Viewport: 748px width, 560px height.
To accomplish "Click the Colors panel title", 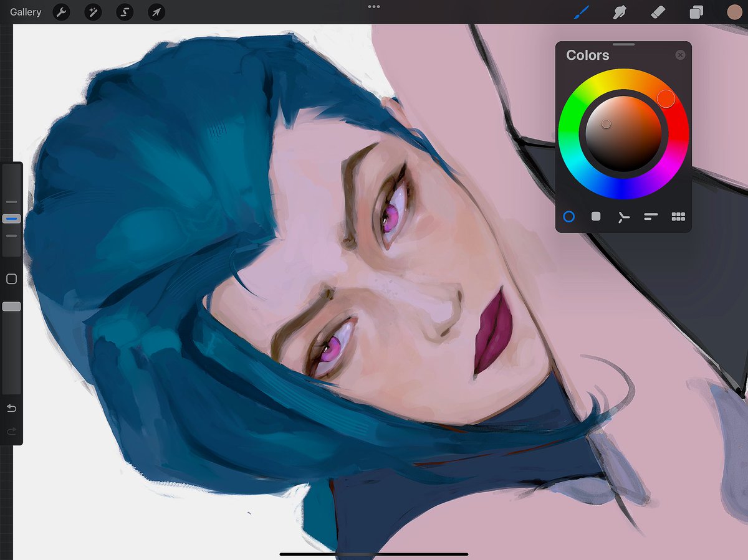I will pos(587,55).
